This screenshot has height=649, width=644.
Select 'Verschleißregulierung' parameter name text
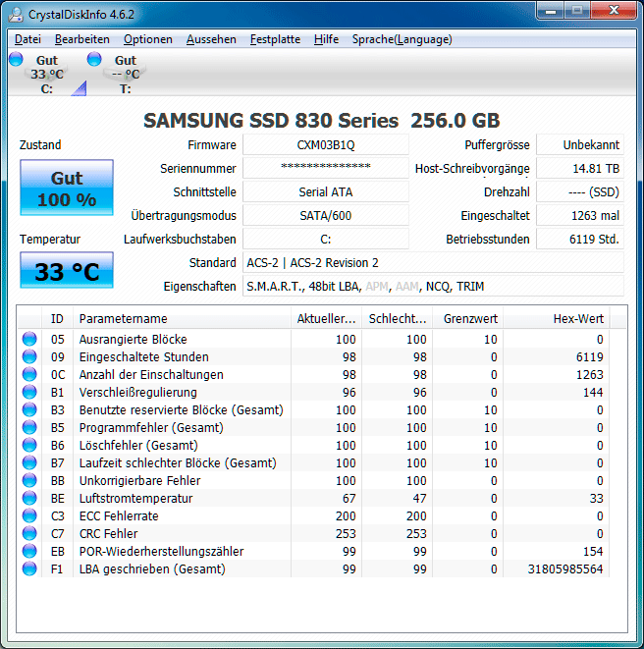point(137,393)
